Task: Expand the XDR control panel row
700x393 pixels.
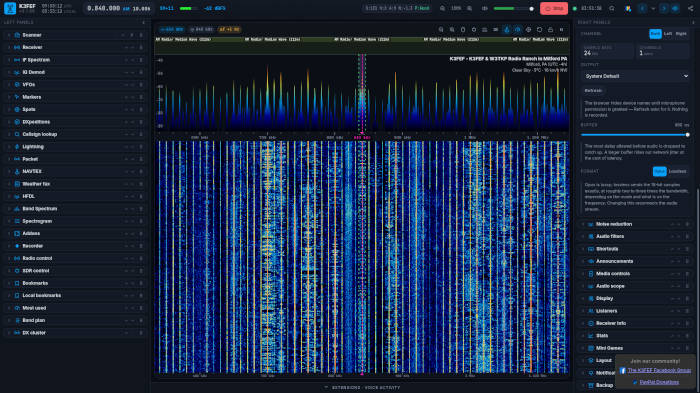Action: tap(74, 271)
